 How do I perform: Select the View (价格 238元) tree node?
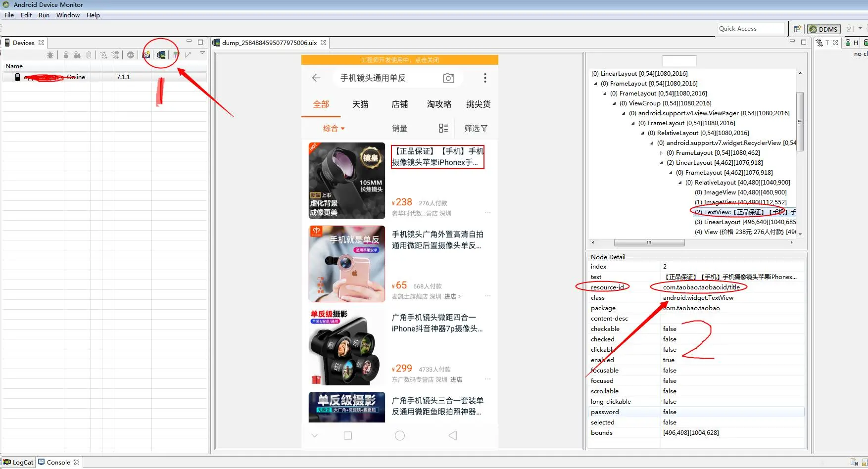tap(745, 232)
